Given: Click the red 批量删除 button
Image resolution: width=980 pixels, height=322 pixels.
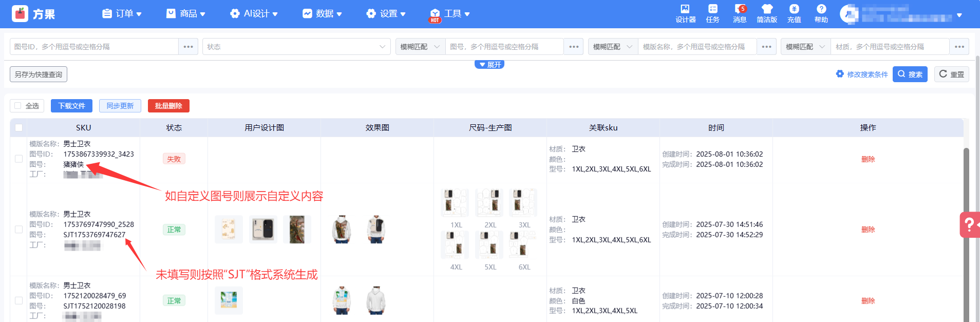Looking at the screenshot, I should click(x=168, y=106).
